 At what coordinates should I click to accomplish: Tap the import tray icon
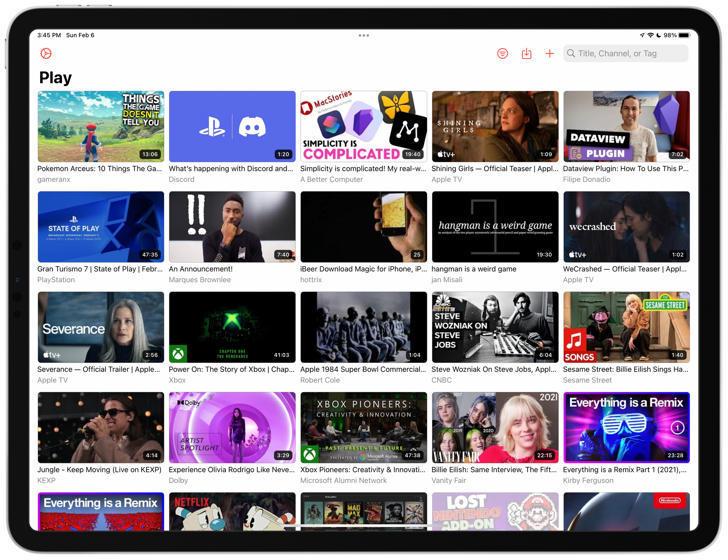[x=526, y=54]
